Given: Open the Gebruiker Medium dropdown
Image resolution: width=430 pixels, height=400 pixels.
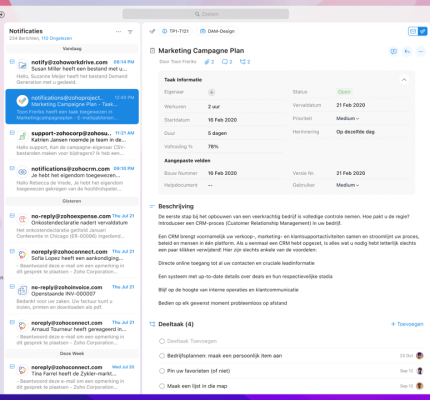Looking at the screenshot, I should pos(348,185).
